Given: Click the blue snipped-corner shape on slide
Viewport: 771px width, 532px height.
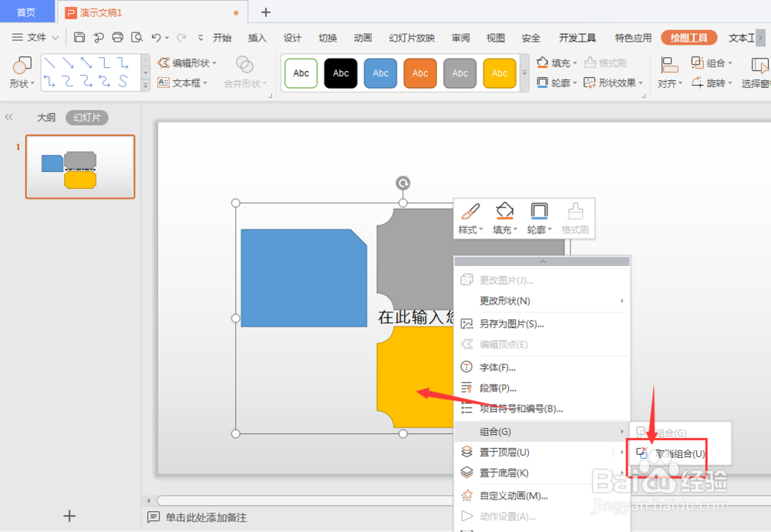Looking at the screenshot, I should point(304,278).
